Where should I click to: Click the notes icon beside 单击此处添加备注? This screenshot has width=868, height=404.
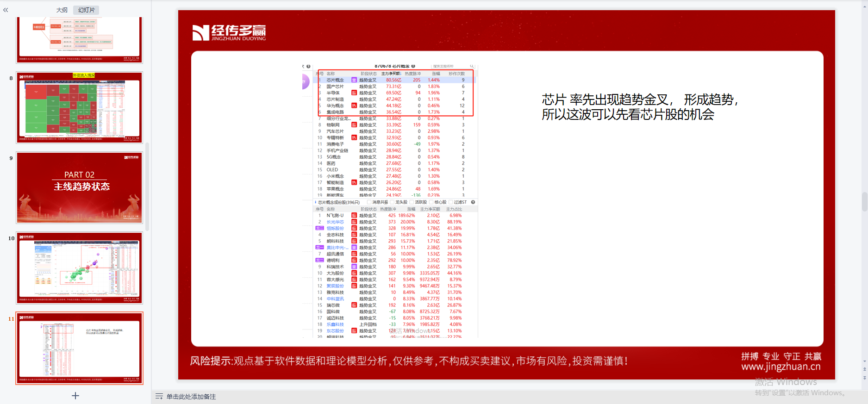pyautogui.click(x=159, y=397)
